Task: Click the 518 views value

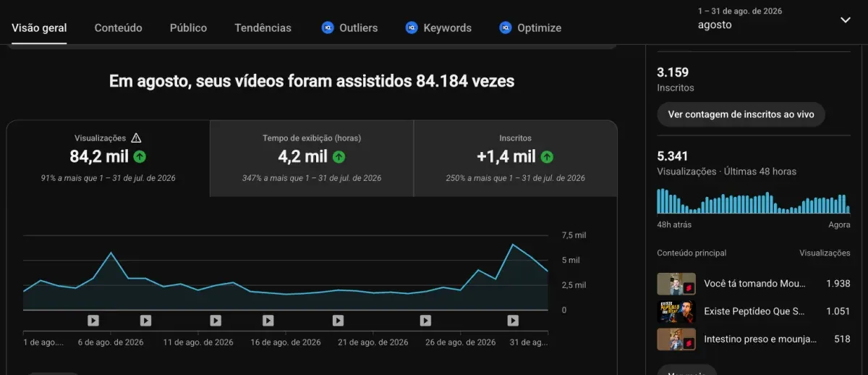Action: pyautogui.click(x=842, y=339)
